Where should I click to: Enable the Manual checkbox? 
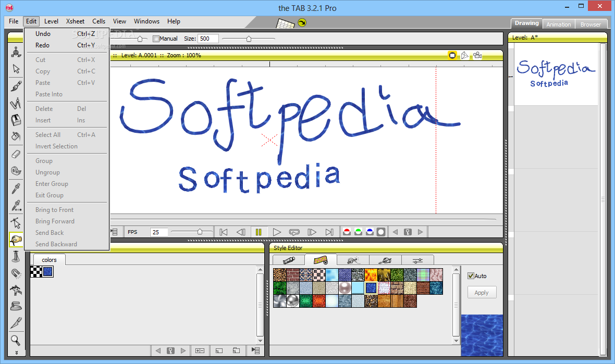[156, 39]
